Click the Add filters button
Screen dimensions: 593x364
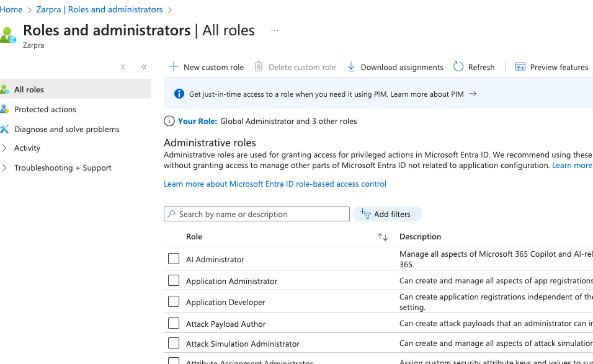(388, 214)
